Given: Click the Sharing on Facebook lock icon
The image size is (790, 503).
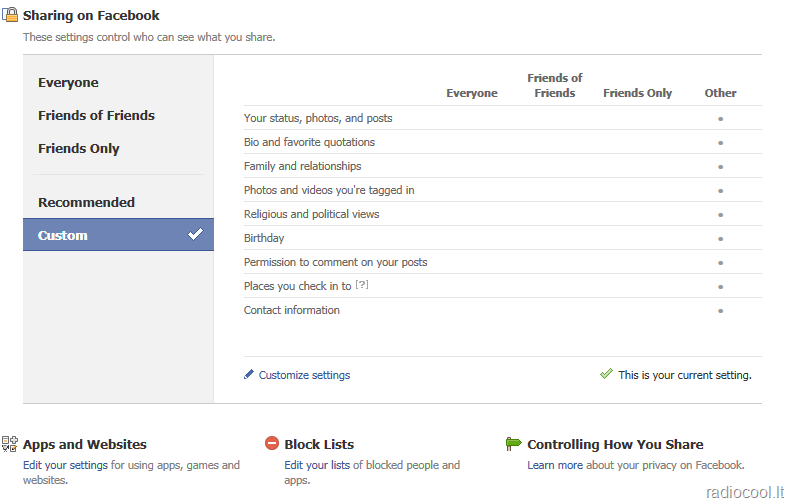Looking at the screenshot, I should pos(10,15).
